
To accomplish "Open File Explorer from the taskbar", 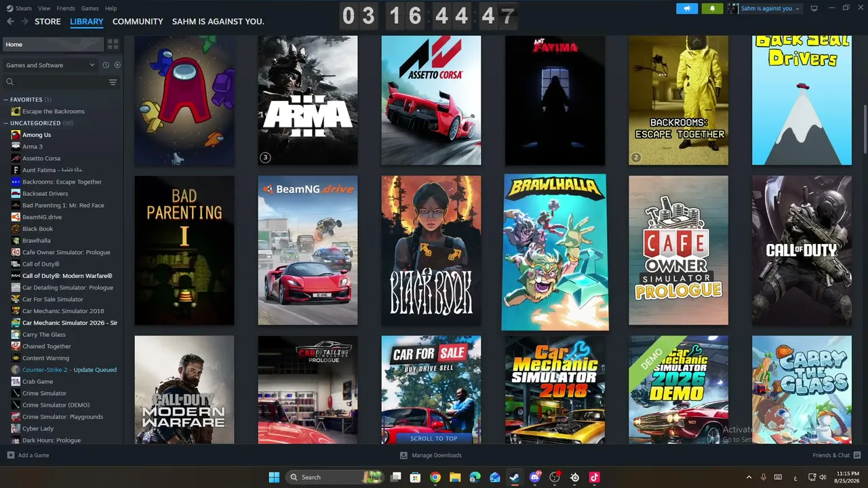I will point(455,477).
